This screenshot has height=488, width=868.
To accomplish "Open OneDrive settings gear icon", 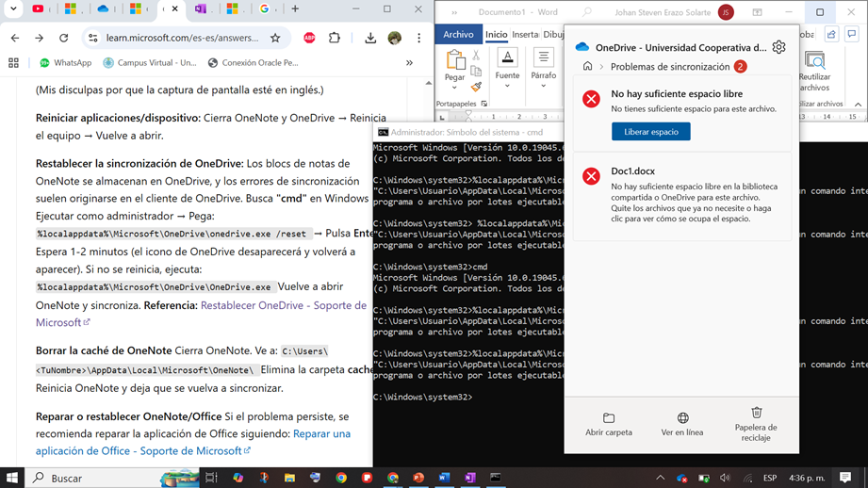I will pos(778,47).
